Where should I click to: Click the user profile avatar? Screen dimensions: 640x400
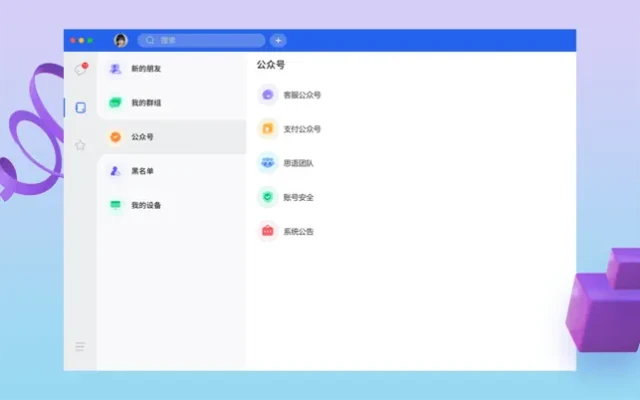pyautogui.click(x=121, y=40)
